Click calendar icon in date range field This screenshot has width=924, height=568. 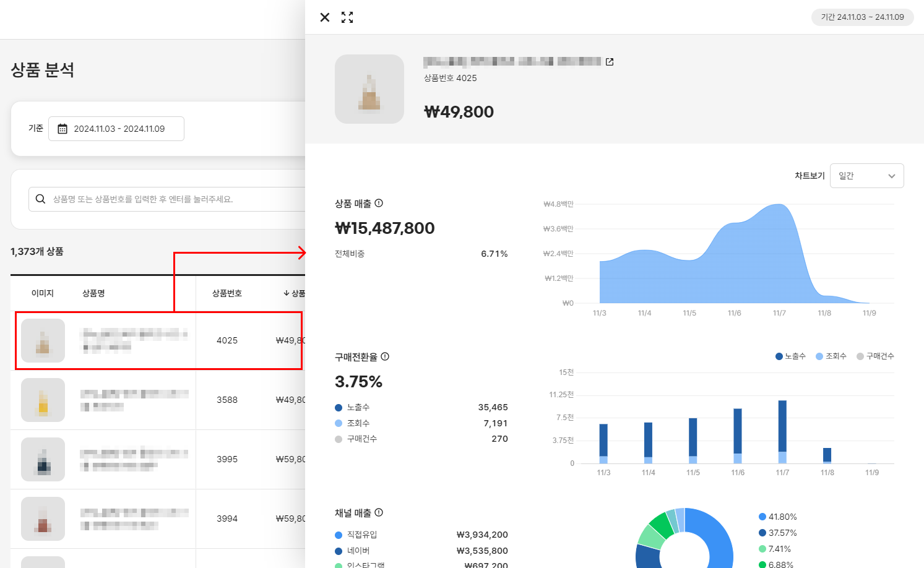63,129
